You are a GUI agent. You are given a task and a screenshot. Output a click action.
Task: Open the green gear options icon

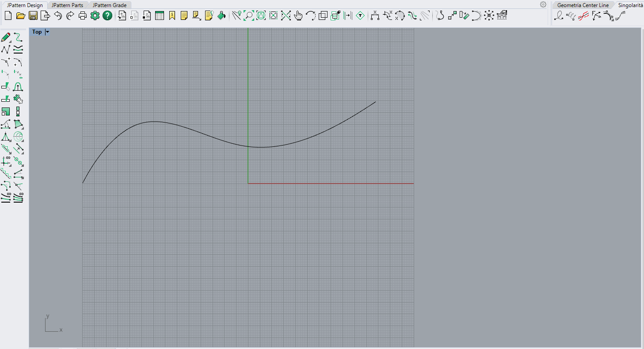click(x=95, y=16)
